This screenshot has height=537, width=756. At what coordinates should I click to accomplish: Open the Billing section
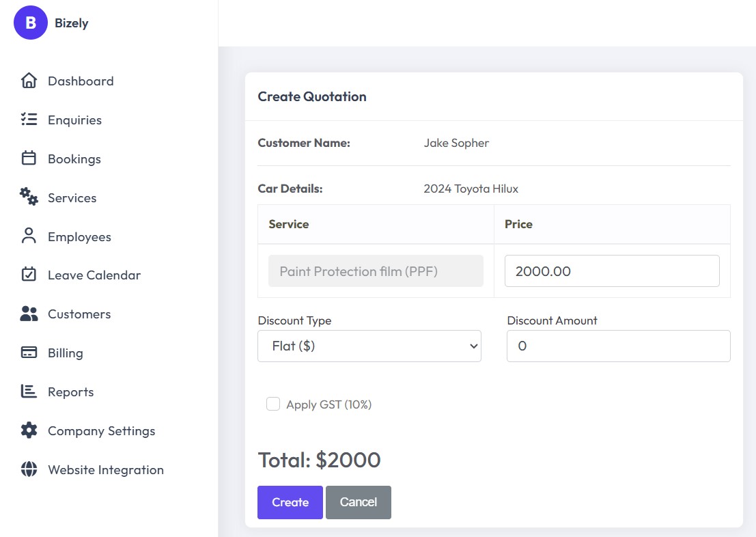point(65,353)
